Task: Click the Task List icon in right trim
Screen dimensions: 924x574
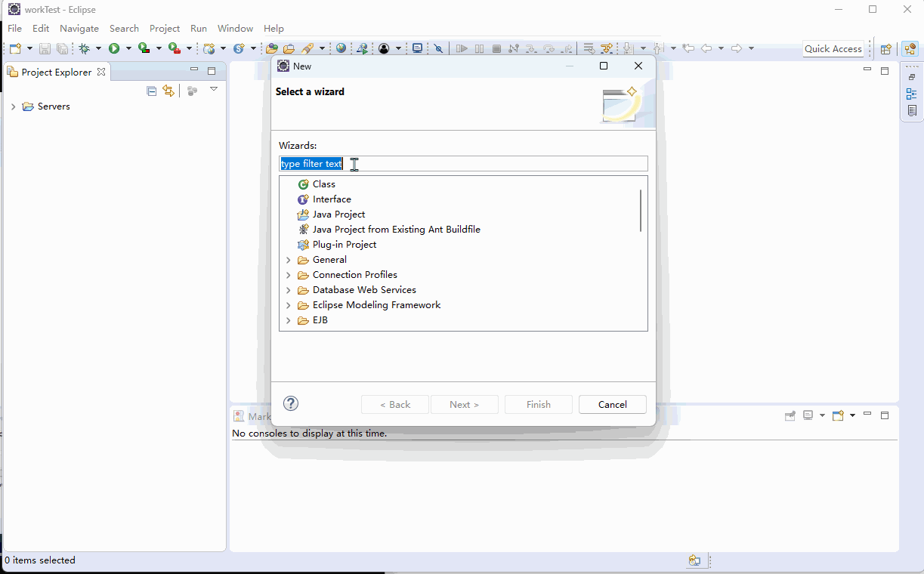Action: (912, 110)
